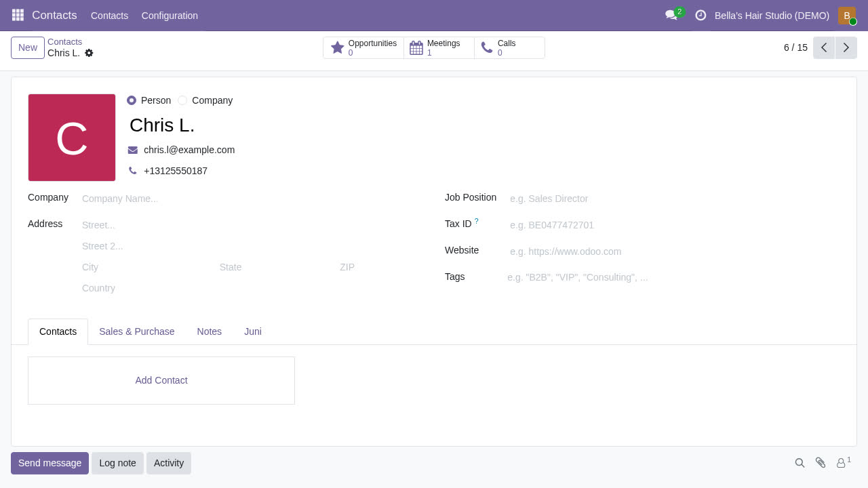
Task: Open Bella's Hair Studio company switcher
Action: [772, 16]
